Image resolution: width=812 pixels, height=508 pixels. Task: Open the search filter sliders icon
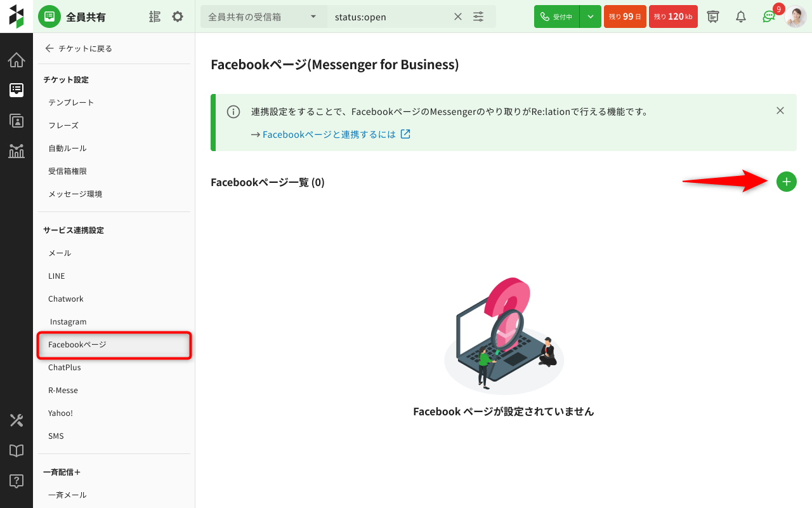tap(478, 17)
